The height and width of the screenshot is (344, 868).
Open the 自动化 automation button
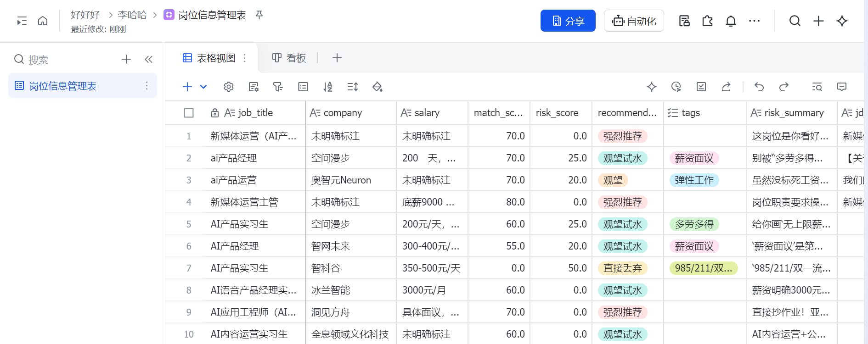(634, 21)
